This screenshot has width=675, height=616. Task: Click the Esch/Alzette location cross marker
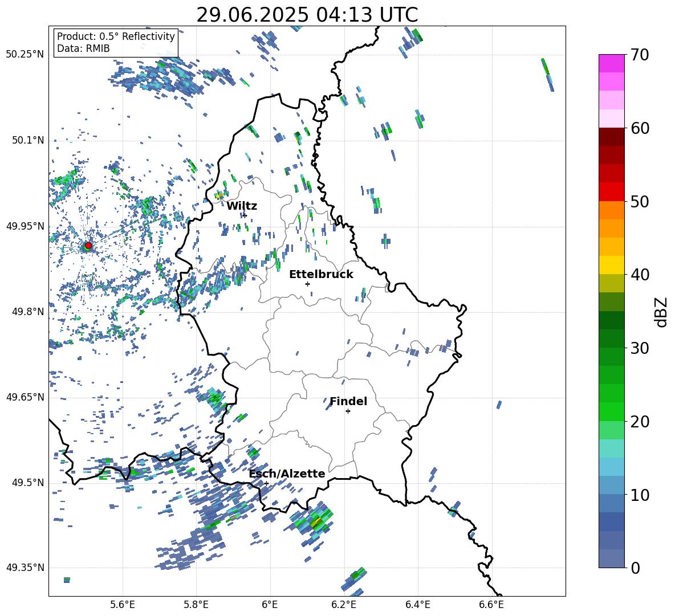point(266,483)
